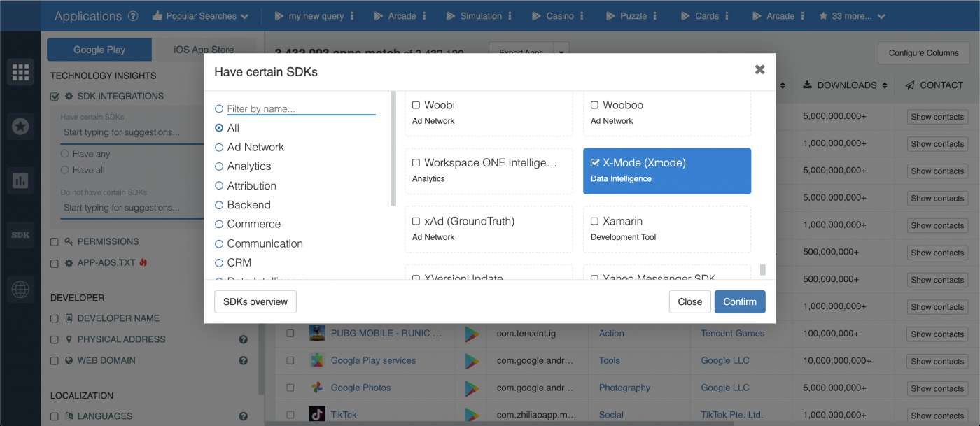Open the chart statistics icon in left sidebar

coord(20,181)
